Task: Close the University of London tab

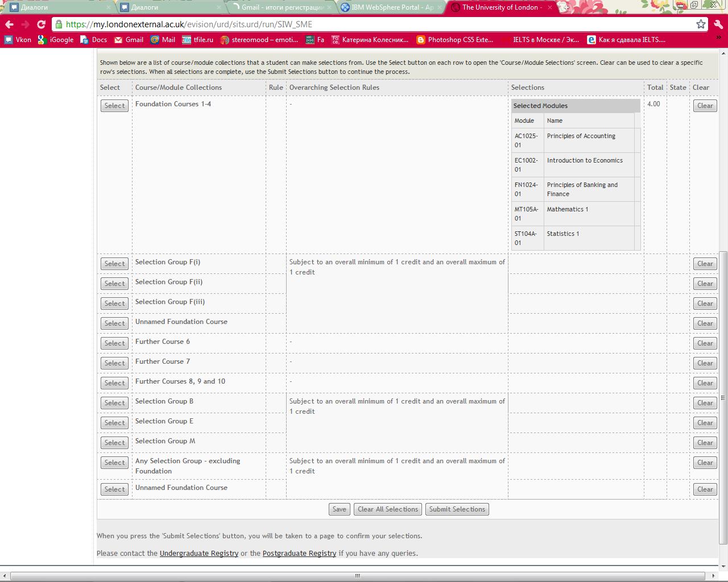Action: click(x=550, y=7)
